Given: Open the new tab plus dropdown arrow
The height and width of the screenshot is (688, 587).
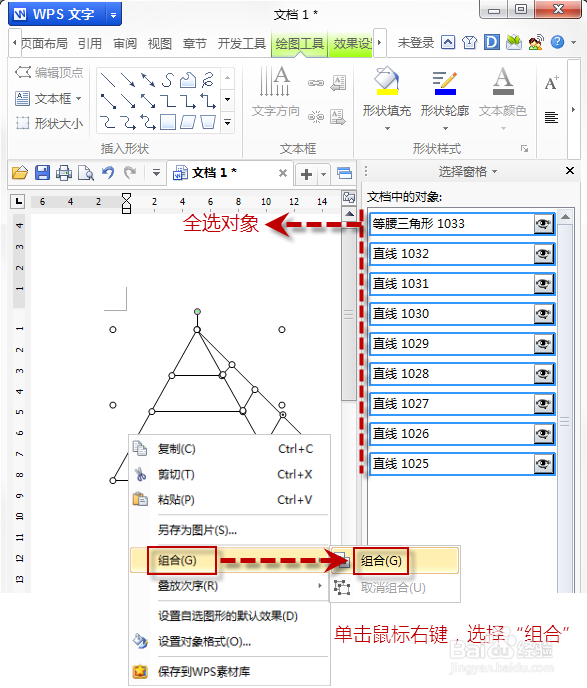Looking at the screenshot, I should point(324,174).
